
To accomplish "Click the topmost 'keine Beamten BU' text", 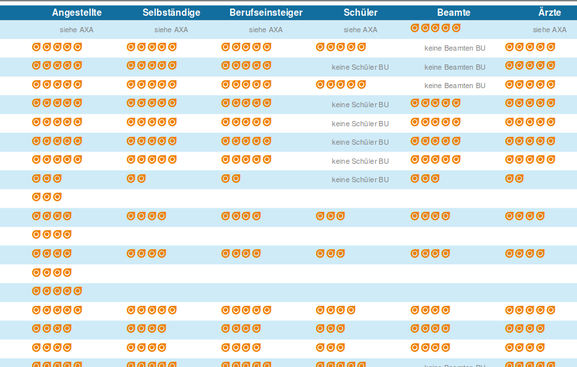I will tap(455, 48).
